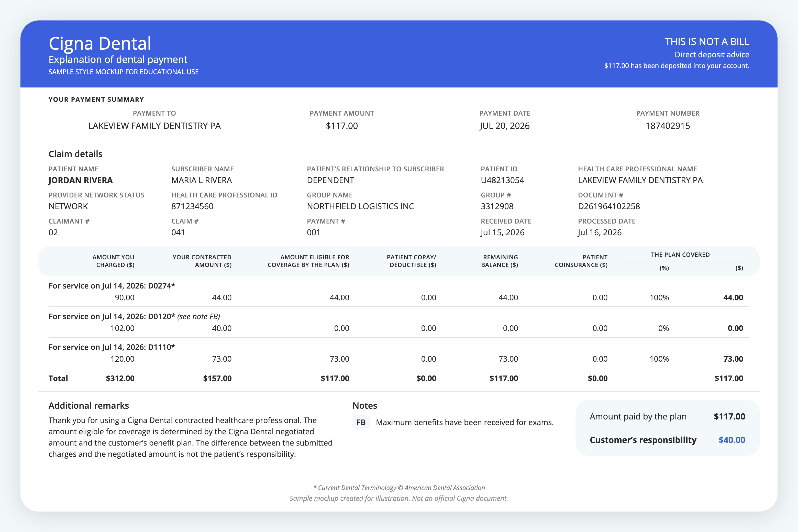Select provider network status NETWORK
Viewport: 798px width, 532px height.
[x=68, y=206]
